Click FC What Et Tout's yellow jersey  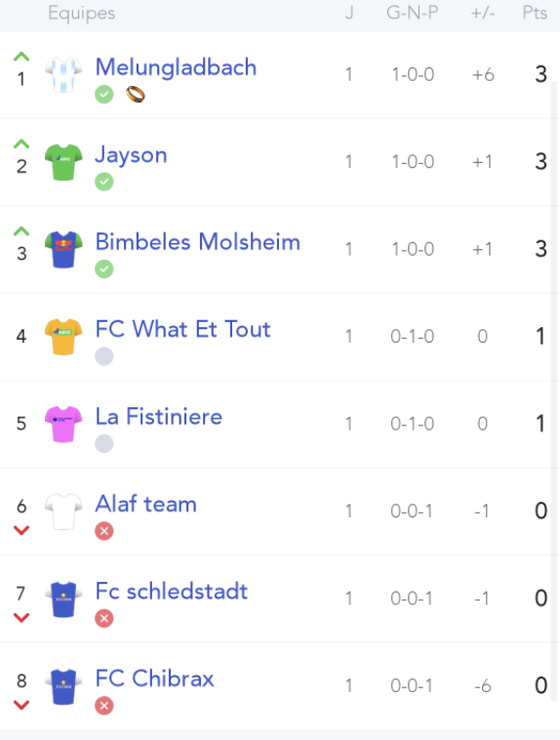(63, 337)
